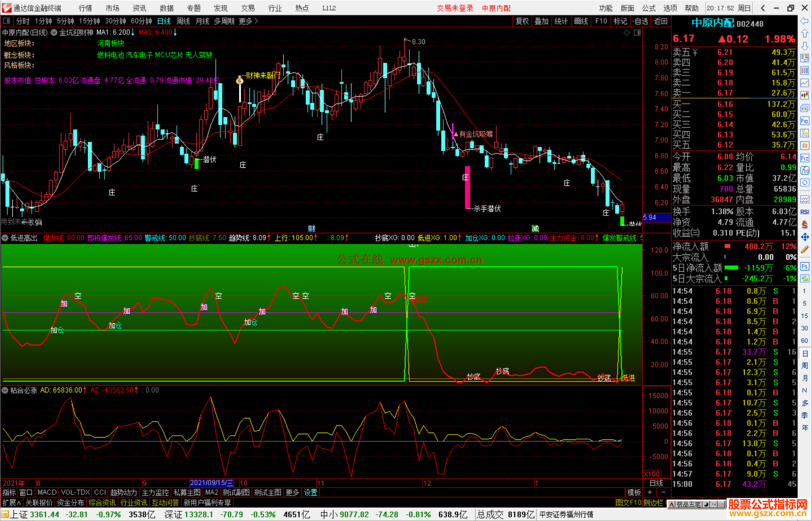Switch to the MACD indicator tab

tap(47, 492)
